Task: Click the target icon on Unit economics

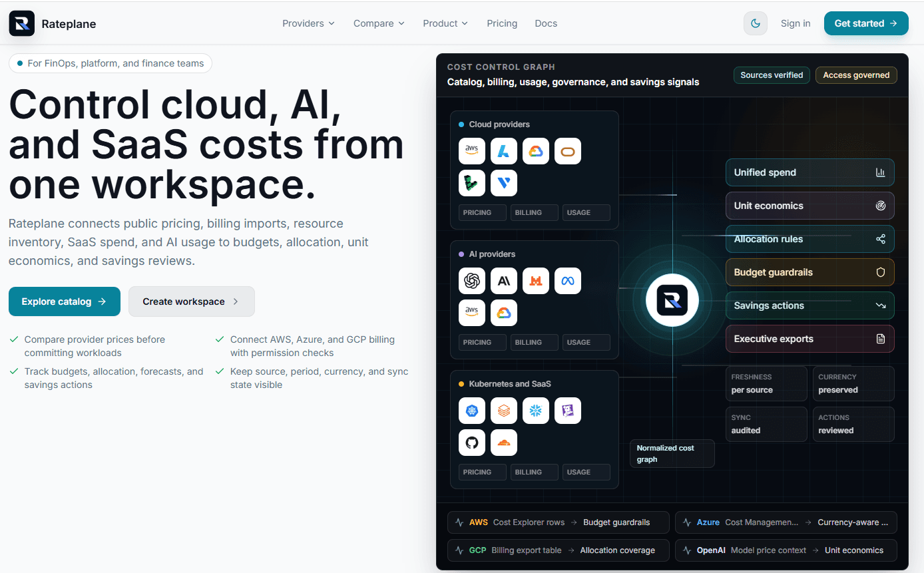Action: [x=881, y=206]
